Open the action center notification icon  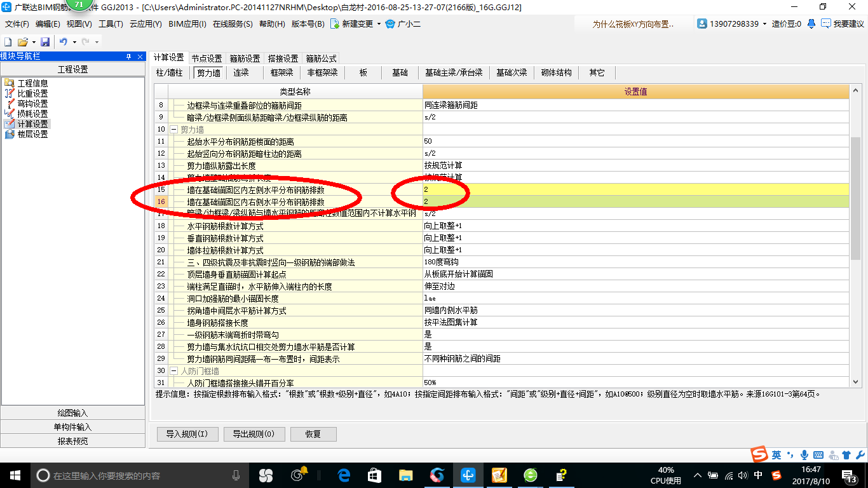[x=849, y=475]
